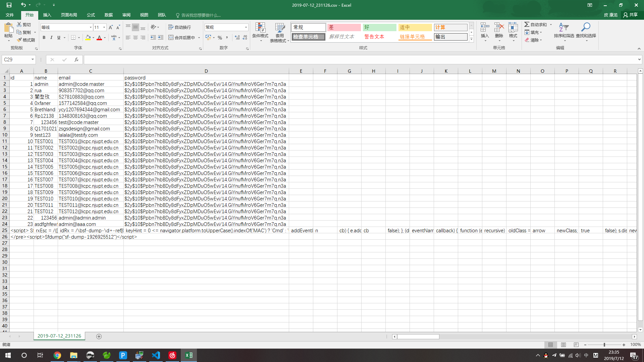Click increase decimal places icon
This screenshot has width=644, height=362.
coord(237,38)
